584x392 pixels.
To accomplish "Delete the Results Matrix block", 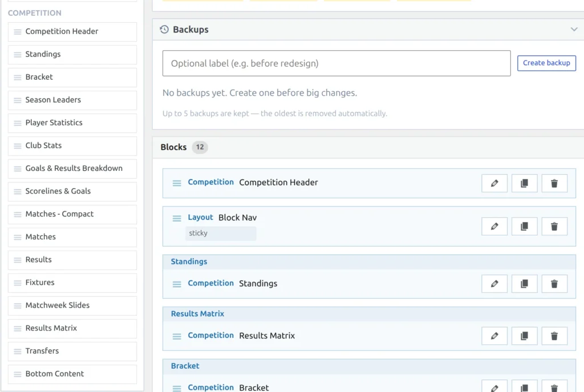I will [554, 336].
